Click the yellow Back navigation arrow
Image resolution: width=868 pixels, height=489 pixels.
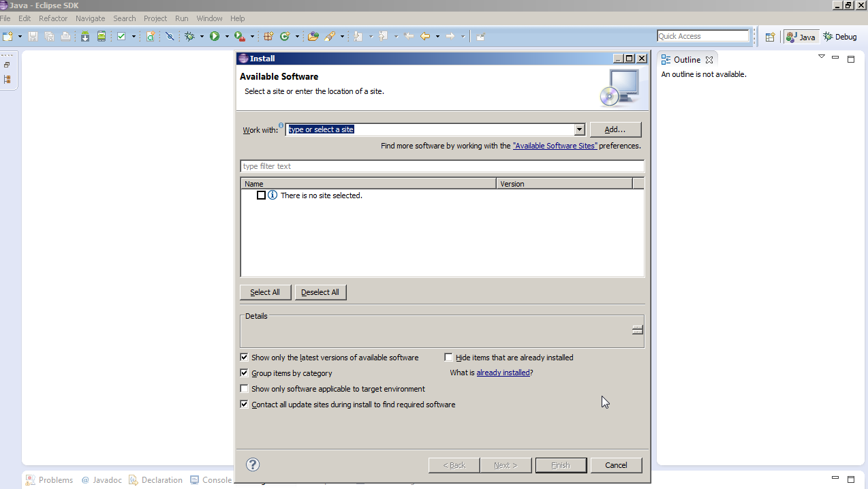(x=425, y=36)
